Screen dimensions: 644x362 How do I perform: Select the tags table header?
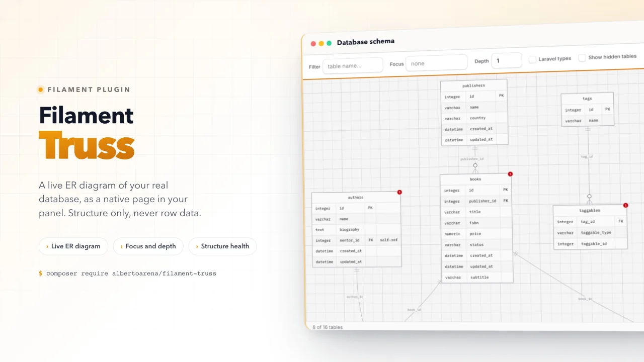click(587, 99)
